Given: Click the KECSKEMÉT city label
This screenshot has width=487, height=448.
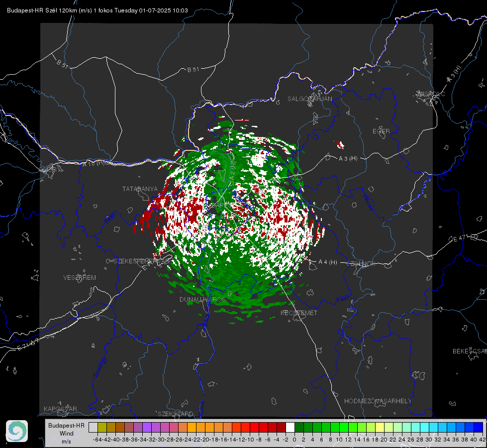Looking at the screenshot, I should click(299, 313).
